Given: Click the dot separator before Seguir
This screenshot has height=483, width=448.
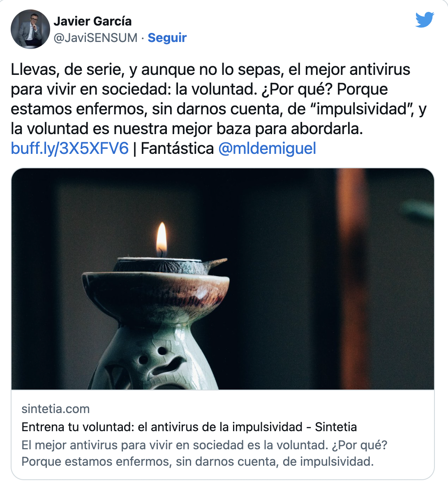Looking at the screenshot, I should (x=143, y=38).
